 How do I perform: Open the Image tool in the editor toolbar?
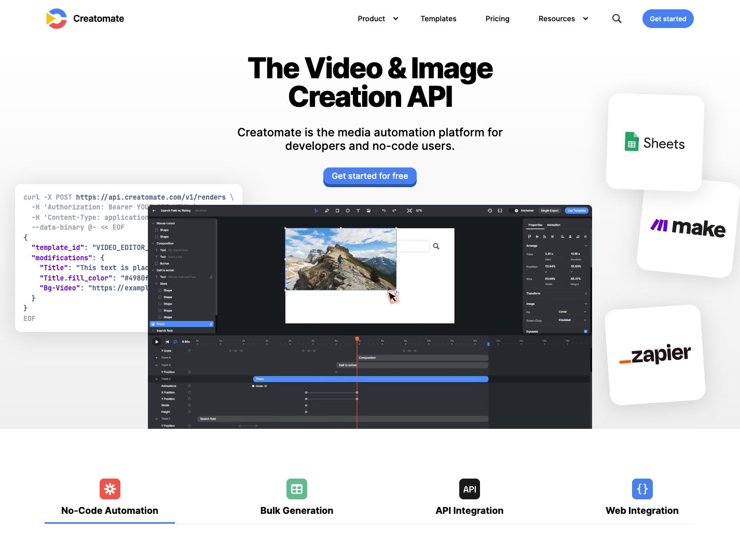369,211
